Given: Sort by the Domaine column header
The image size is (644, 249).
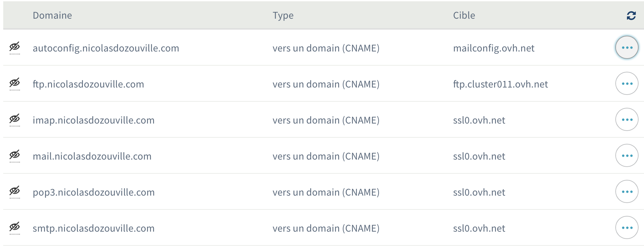Looking at the screenshot, I should pyautogui.click(x=52, y=15).
